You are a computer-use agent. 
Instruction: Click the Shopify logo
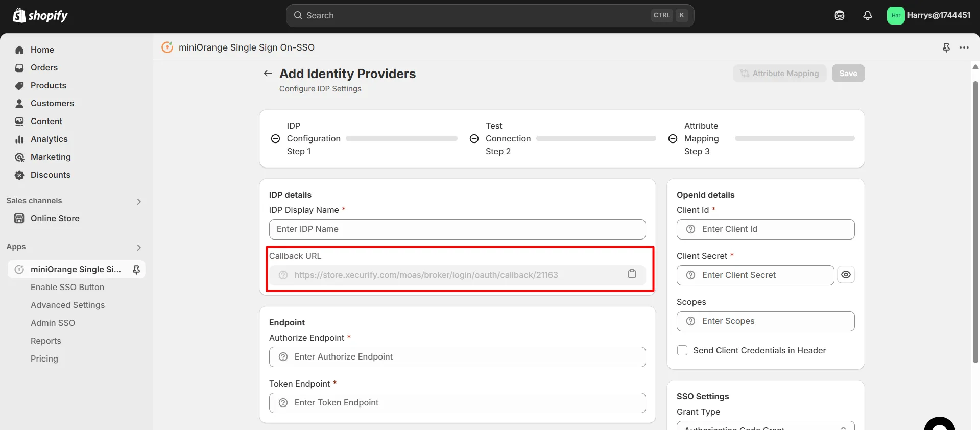(40, 15)
